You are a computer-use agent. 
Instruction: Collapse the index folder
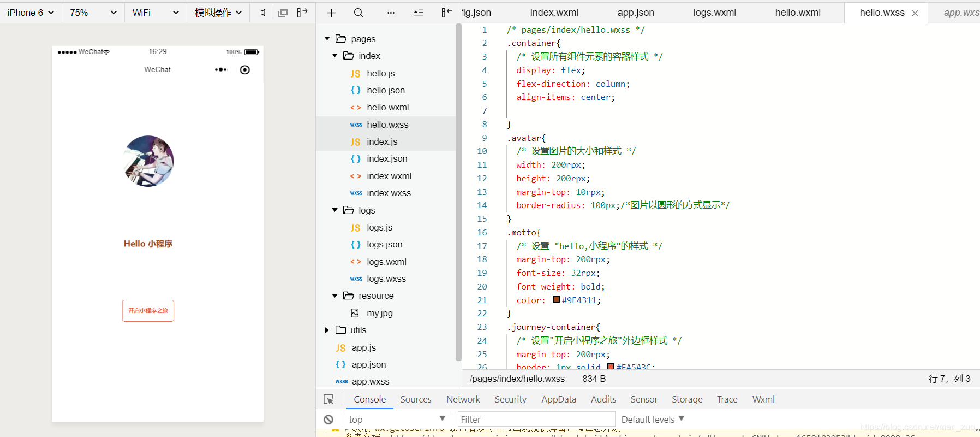point(335,56)
